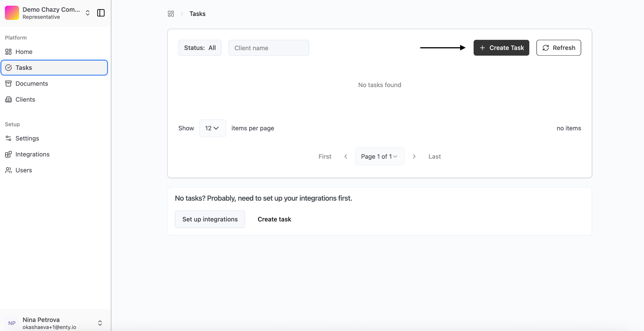
Task: Expand the 12 items per page dropdown
Action: (213, 128)
